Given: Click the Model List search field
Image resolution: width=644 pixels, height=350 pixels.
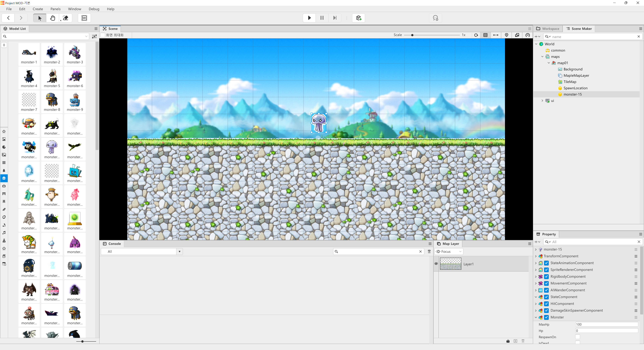Looking at the screenshot, I should 45,37.
